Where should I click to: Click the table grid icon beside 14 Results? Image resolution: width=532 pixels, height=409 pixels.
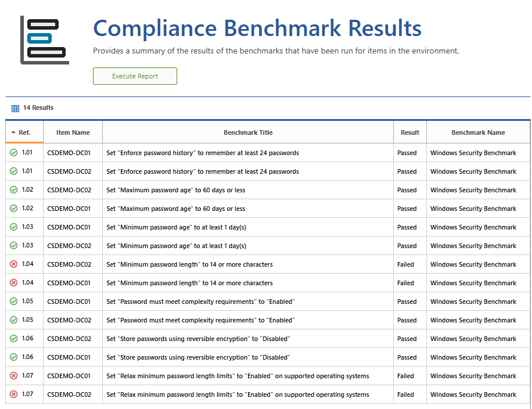[15, 108]
